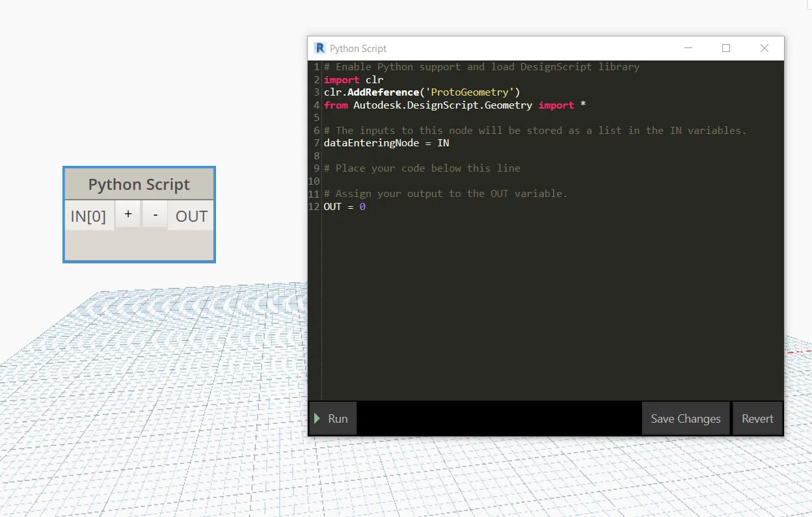
Task: Add an input port with the + button
Action: 128,215
